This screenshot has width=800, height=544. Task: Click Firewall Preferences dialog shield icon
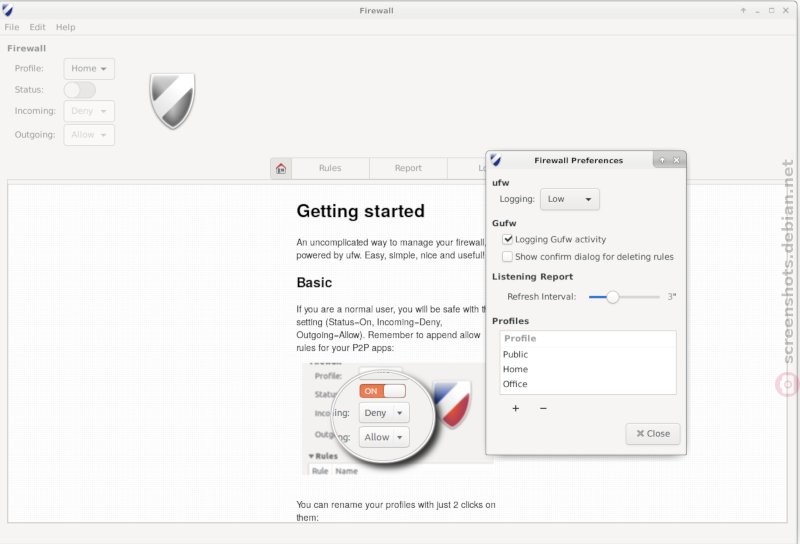495,160
